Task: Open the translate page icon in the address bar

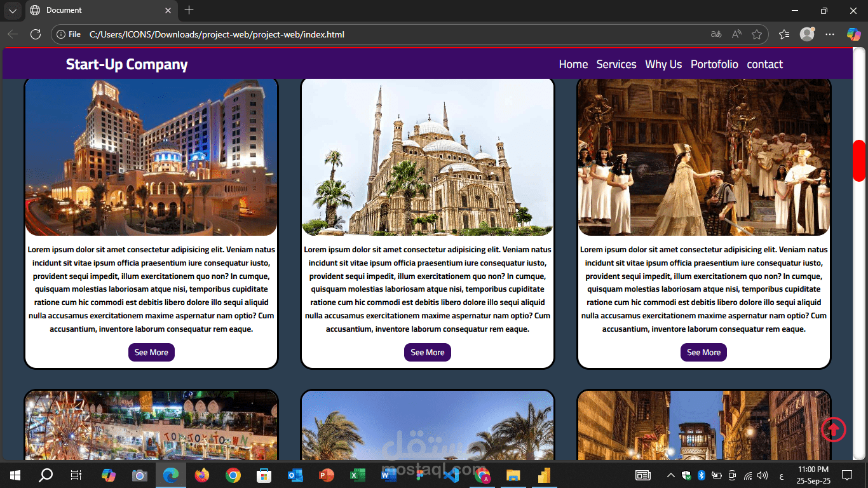Action: click(x=716, y=34)
